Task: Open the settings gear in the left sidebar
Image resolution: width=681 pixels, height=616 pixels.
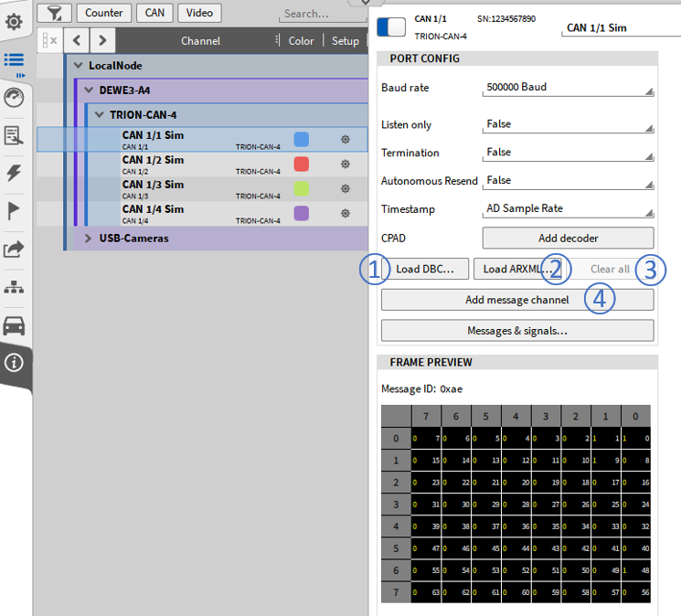Action: click(x=14, y=21)
